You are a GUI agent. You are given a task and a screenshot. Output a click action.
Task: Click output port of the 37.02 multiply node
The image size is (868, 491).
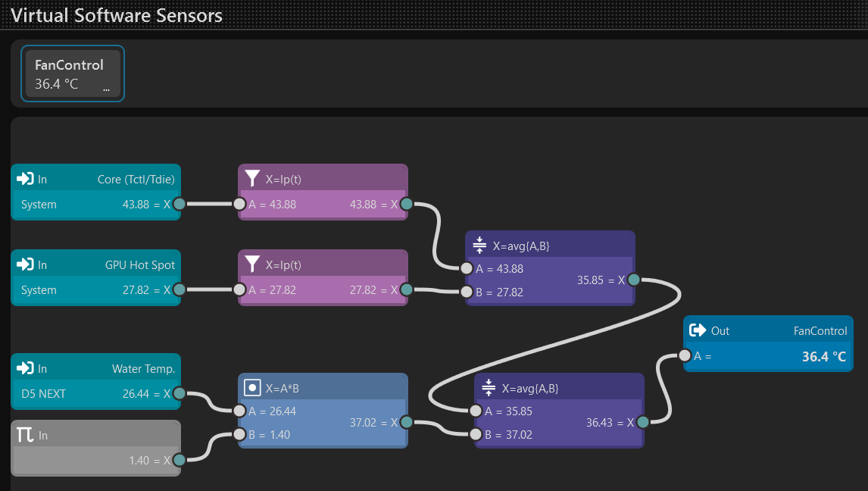tap(406, 422)
